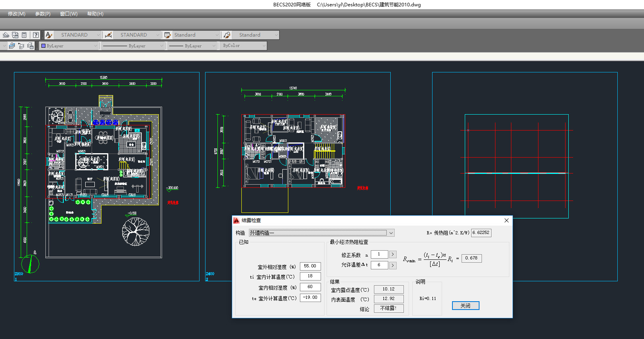This screenshot has height=339, width=644.
Task: Open the 参数(P) menu
Action: point(43,14)
